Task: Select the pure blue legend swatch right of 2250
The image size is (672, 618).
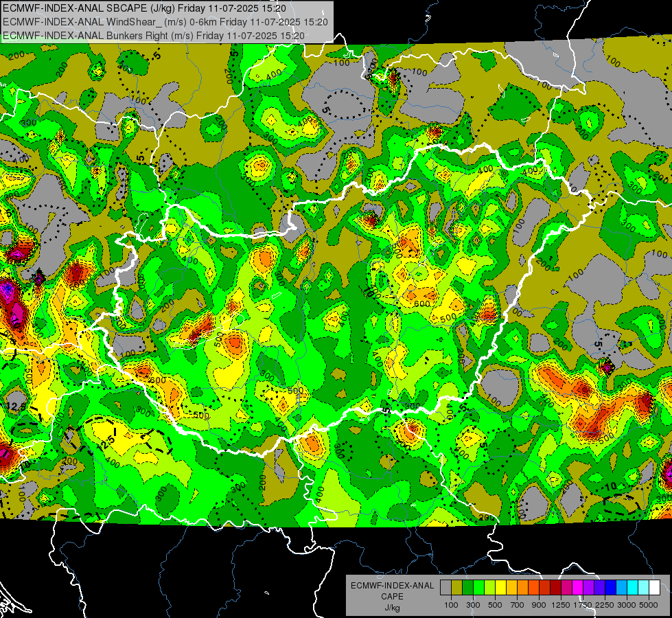Action: click(x=611, y=588)
